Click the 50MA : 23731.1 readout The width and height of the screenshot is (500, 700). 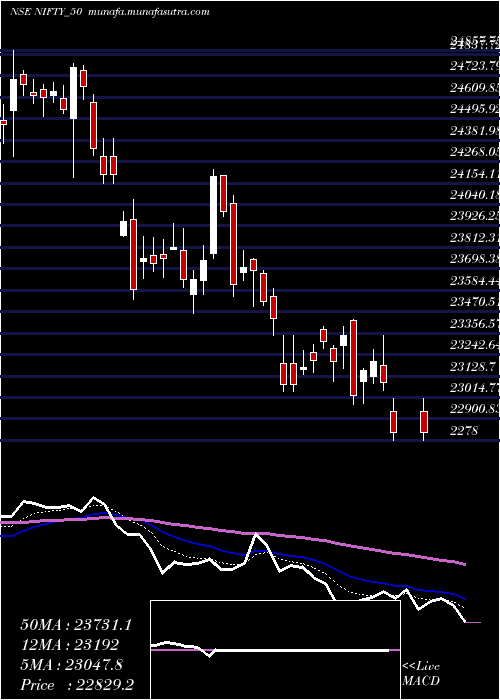[76, 625]
